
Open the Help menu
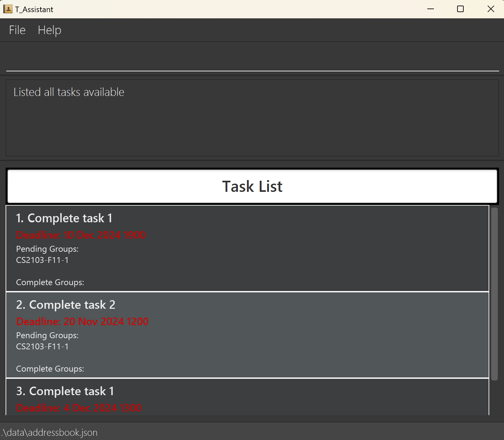click(49, 30)
